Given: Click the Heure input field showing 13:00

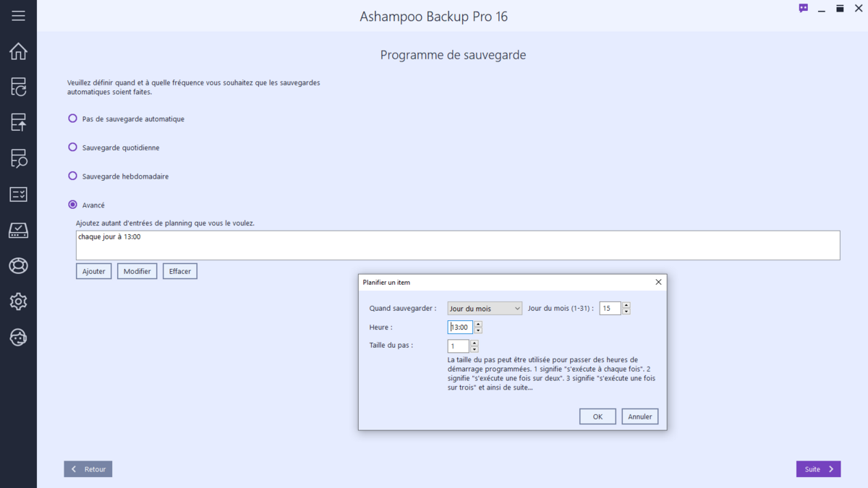Looking at the screenshot, I should pyautogui.click(x=460, y=328).
